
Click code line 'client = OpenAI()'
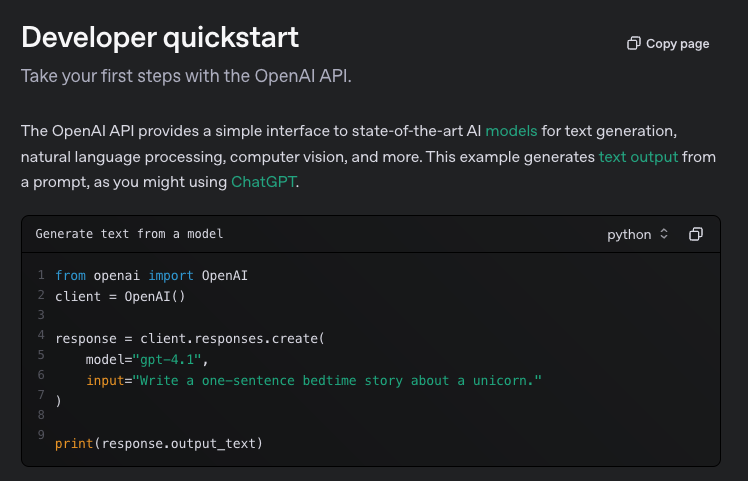click(120, 296)
